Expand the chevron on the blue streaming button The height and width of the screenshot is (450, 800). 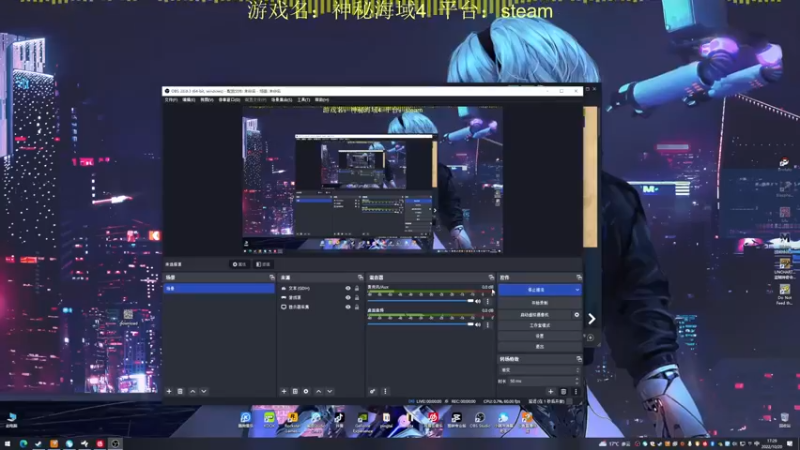577,290
